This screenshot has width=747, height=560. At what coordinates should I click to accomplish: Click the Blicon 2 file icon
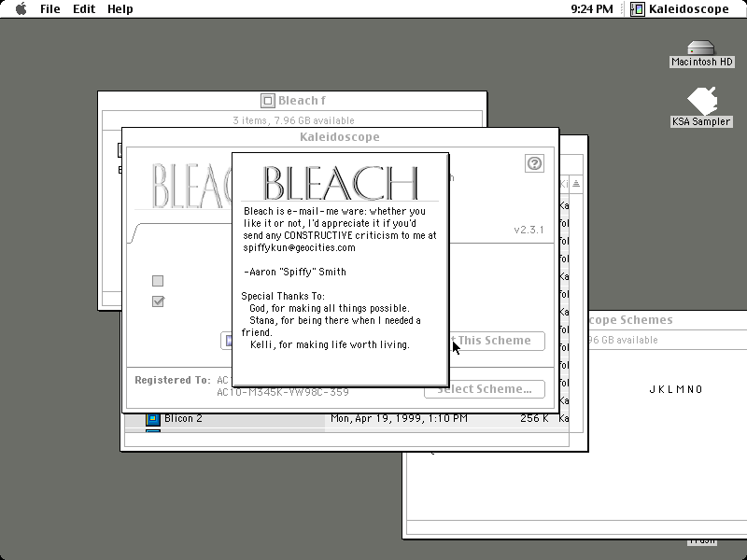[x=152, y=418]
